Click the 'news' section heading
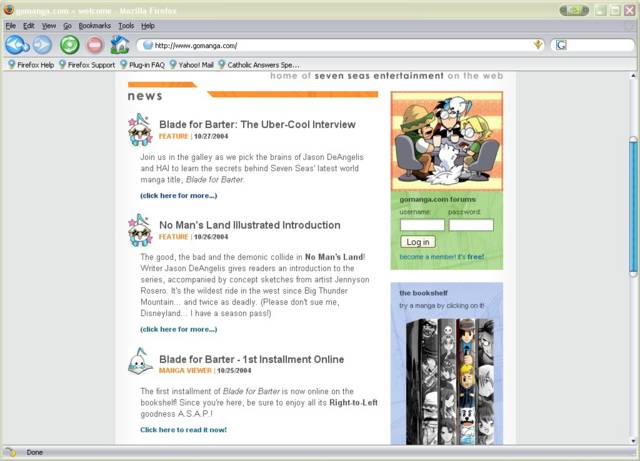 pos(145,96)
